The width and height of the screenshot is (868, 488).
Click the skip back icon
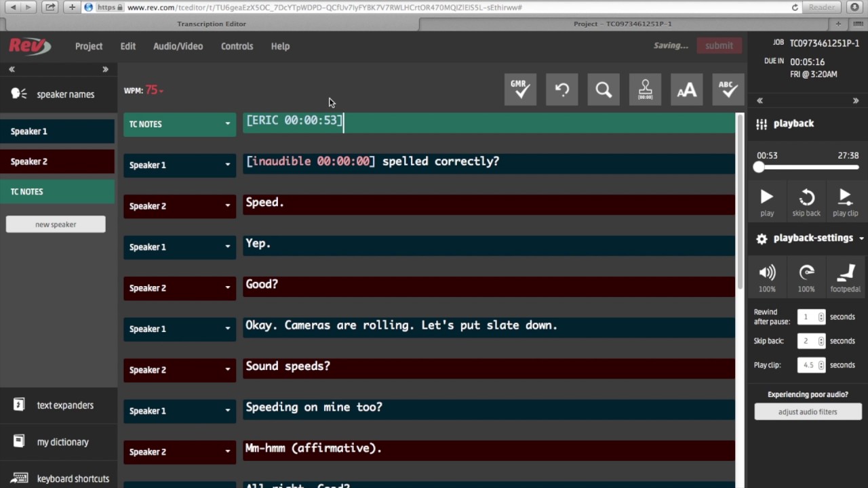[x=806, y=197]
